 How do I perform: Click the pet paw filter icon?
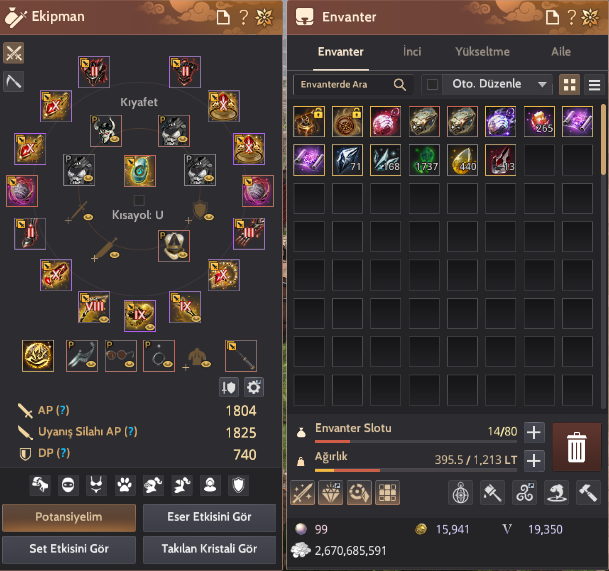(124, 485)
